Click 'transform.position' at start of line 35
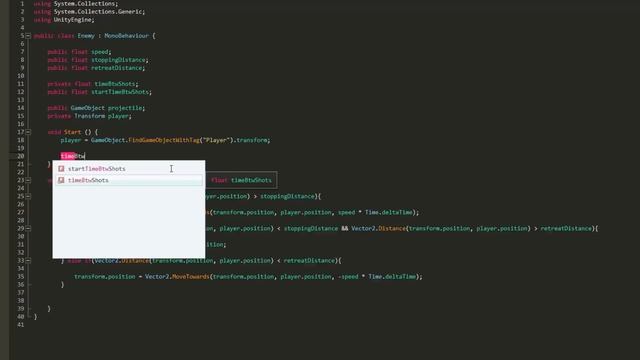Viewport: 640px width, 360px height. pyautogui.click(x=104, y=277)
